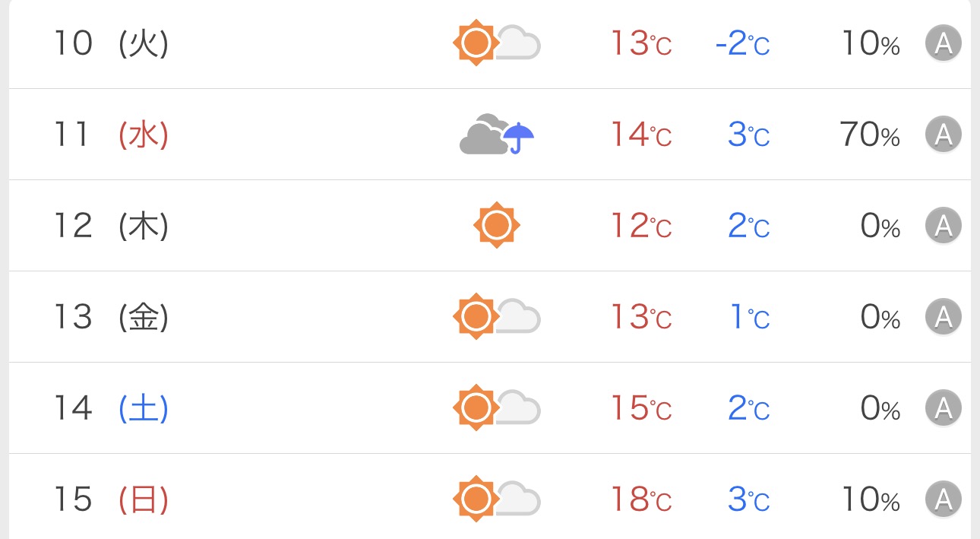Click the -2°C low temperature
This screenshot has width=980, height=539.
pos(742,43)
